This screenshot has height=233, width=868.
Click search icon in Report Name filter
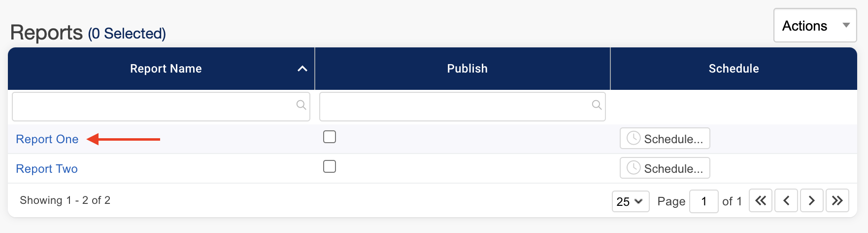tap(301, 105)
